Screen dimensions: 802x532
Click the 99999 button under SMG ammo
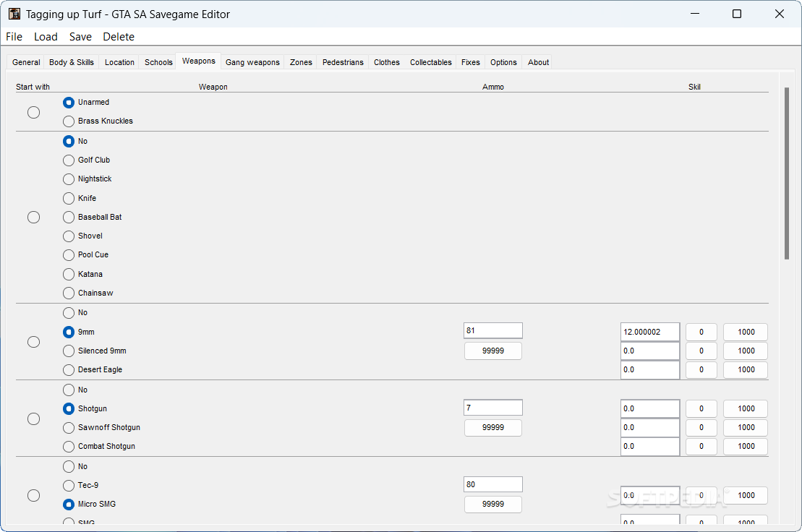tap(493, 505)
